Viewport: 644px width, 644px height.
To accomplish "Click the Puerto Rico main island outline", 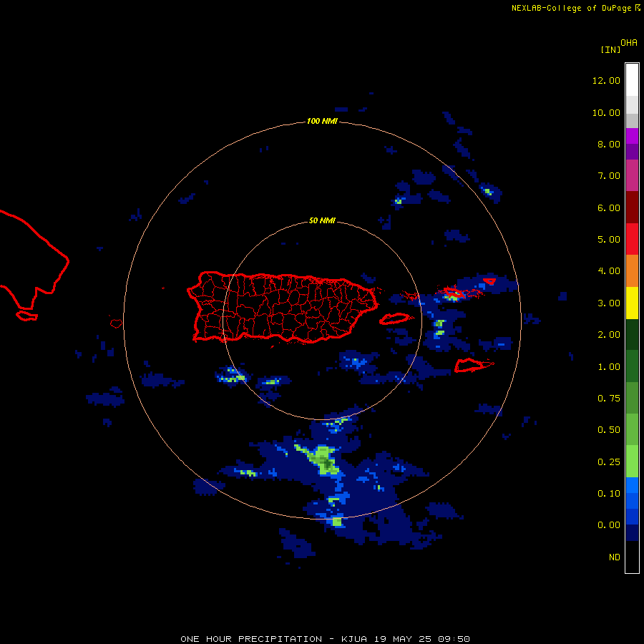I will click(x=283, y=307).
